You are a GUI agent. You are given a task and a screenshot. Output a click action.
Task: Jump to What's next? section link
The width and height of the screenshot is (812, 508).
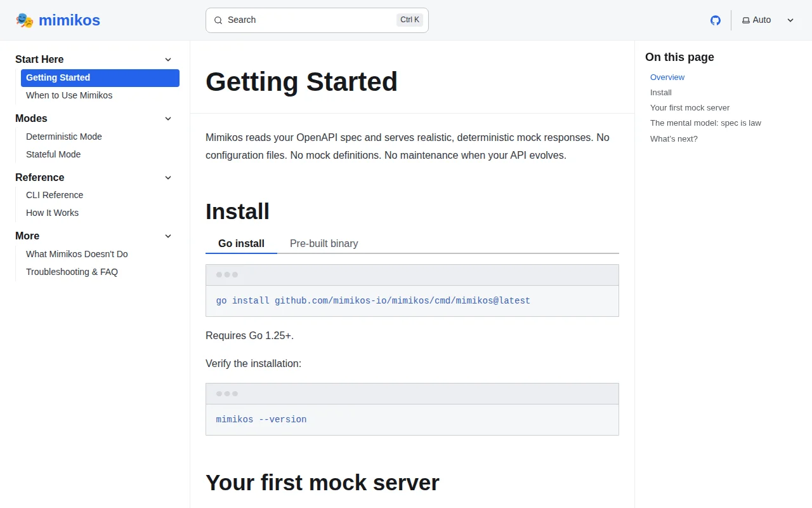(674, 138)
